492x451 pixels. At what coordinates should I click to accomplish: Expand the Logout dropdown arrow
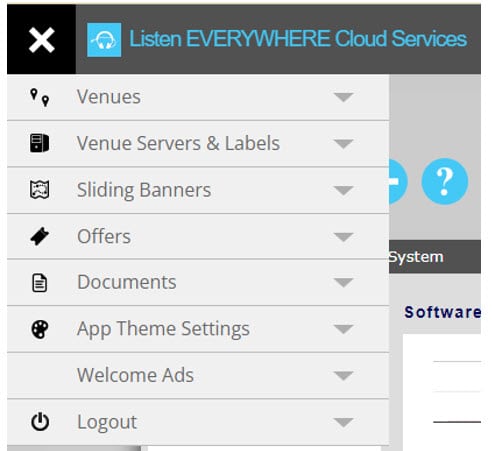pyautogui.click(x=343, y=422)
